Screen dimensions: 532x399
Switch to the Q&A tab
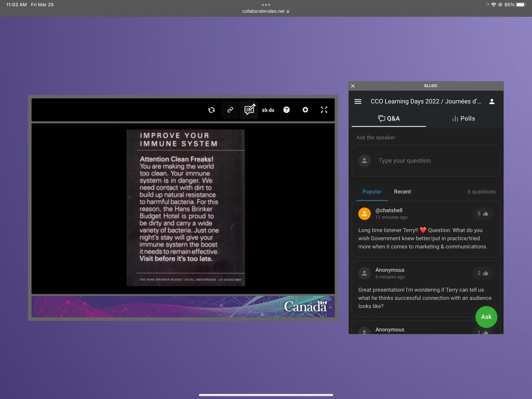pos(388,118)
